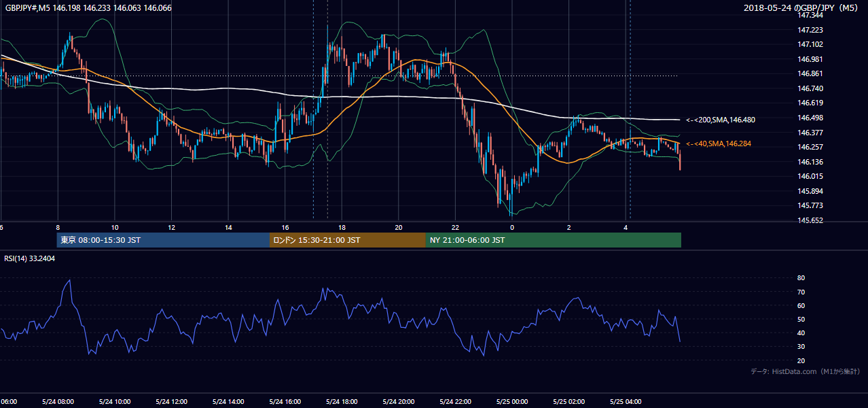Click the bottom time label 5/24 12:00

[171, 401]
